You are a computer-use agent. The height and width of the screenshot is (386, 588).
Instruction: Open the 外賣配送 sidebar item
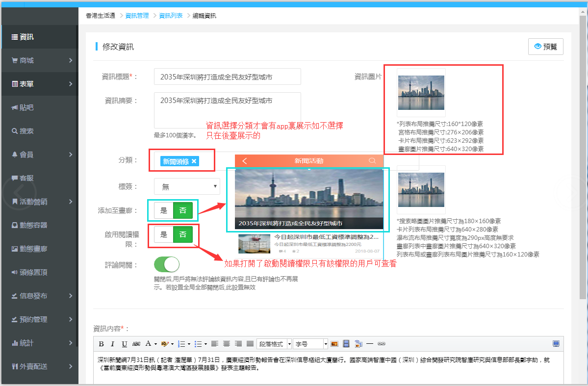[39, 366]
